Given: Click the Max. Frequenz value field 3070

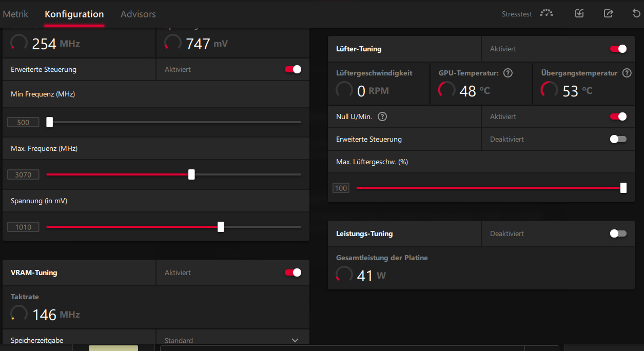Looking at the screenshot, I should tap(23, 175).
